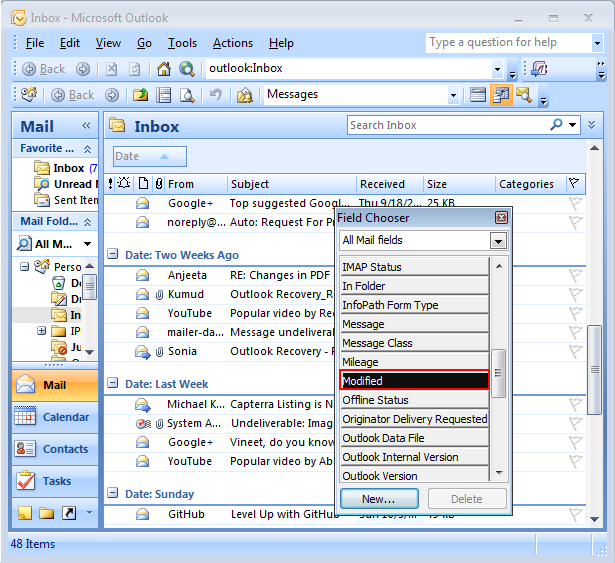
Task: Collapse the Mail Folders section
Action: 87,222
